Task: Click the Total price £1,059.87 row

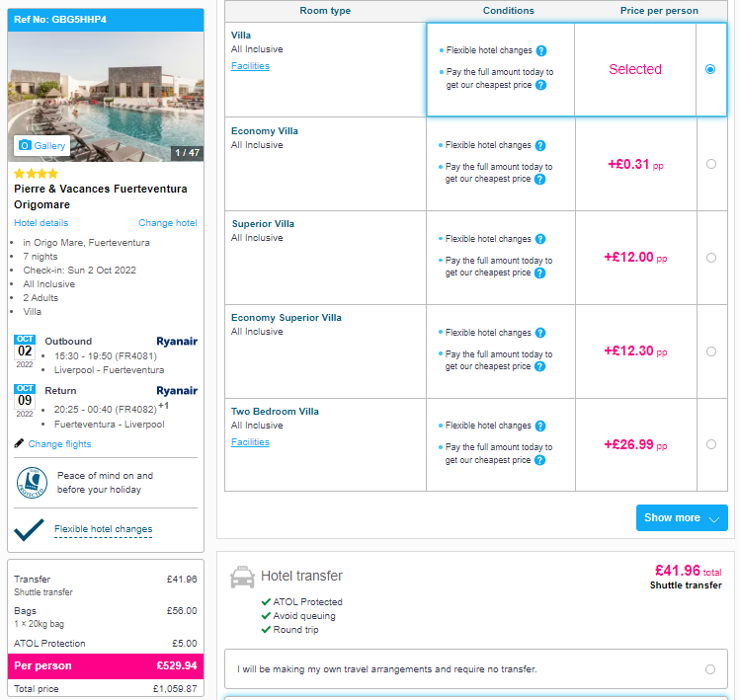Action: pyautogui.click(x=106, y=689)
